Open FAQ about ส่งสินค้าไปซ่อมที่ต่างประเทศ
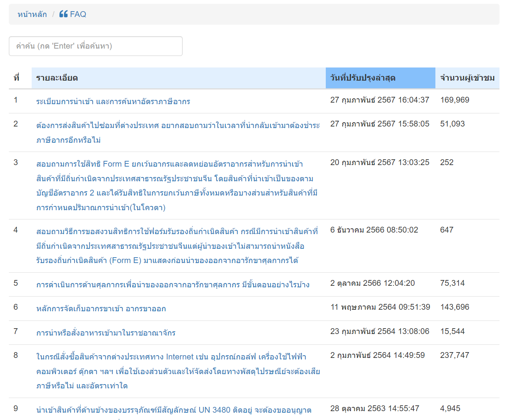 [x=178, y=133]
